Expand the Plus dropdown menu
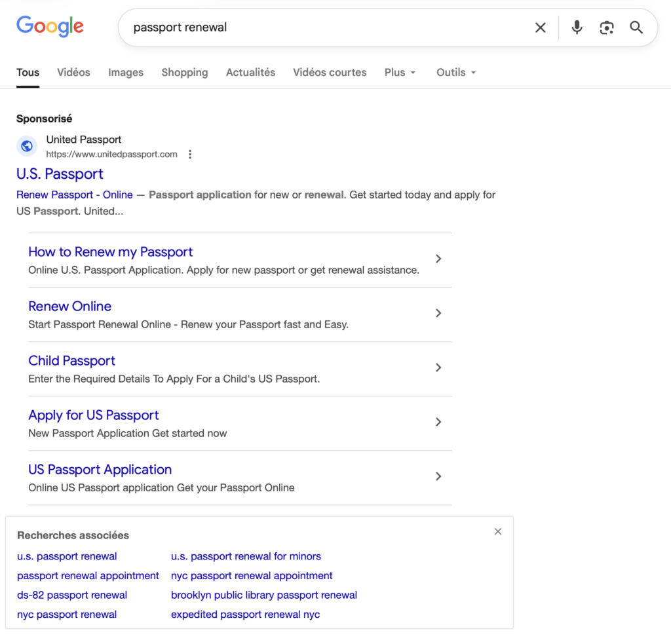The width and height of the screenshot is (671, 644). (x=400, y=73)
